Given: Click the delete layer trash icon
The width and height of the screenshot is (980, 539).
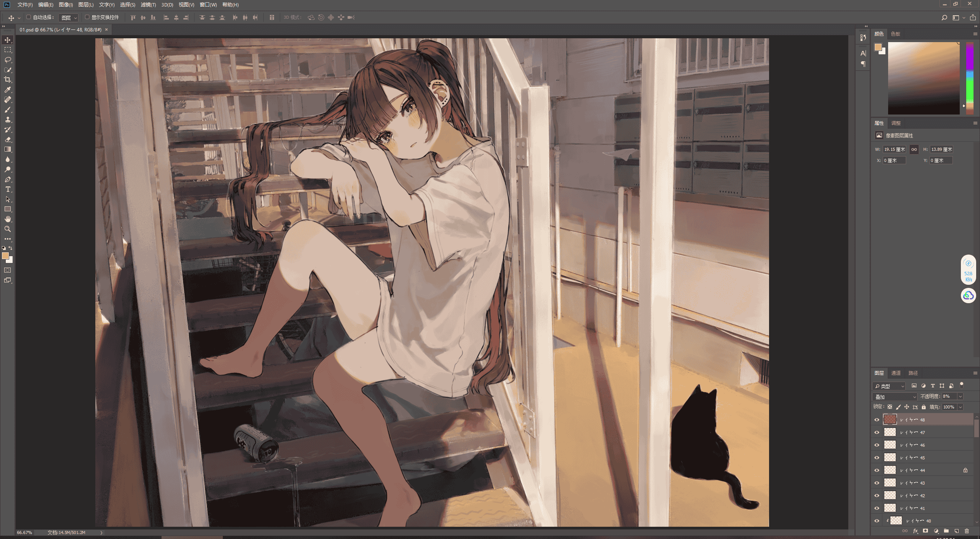Looking at the screenshot, I should [967, 531].
